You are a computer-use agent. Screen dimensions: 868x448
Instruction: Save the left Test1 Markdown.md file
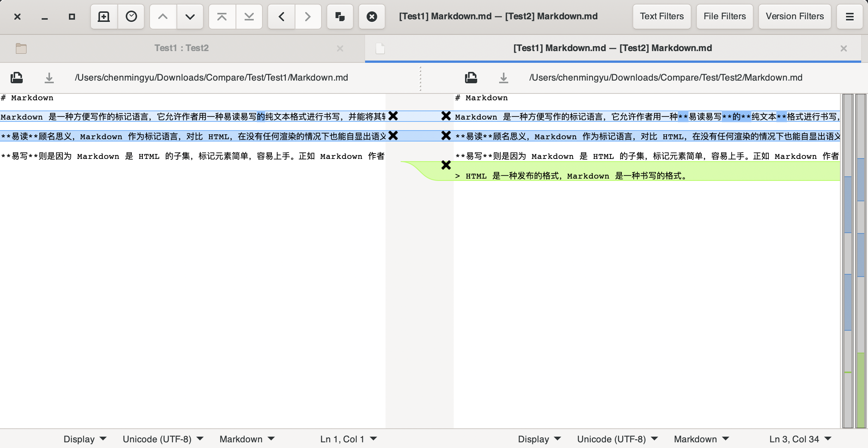coord(17,78)
